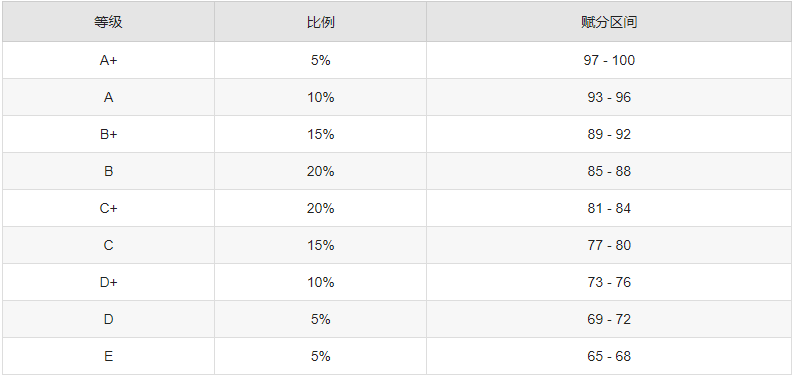Click the 赋分区间 column header
Viewport: 794px width, 377px height.
click(x=609, y=22)
